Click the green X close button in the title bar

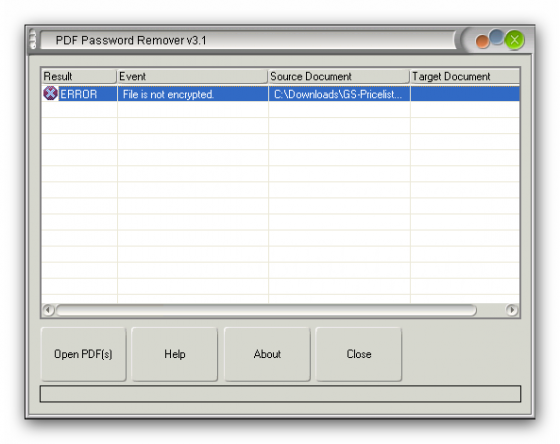coord(514,40)
